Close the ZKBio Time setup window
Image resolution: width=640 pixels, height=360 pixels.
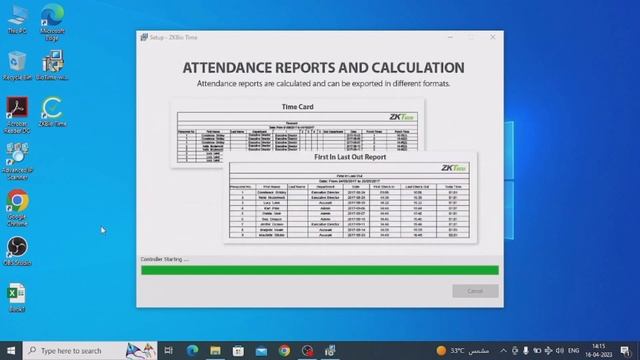(x=493, y=37)
